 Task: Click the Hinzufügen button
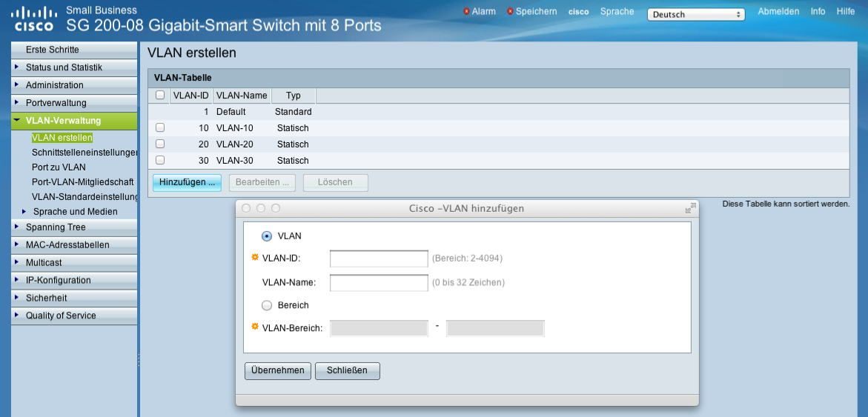[187, 182]
